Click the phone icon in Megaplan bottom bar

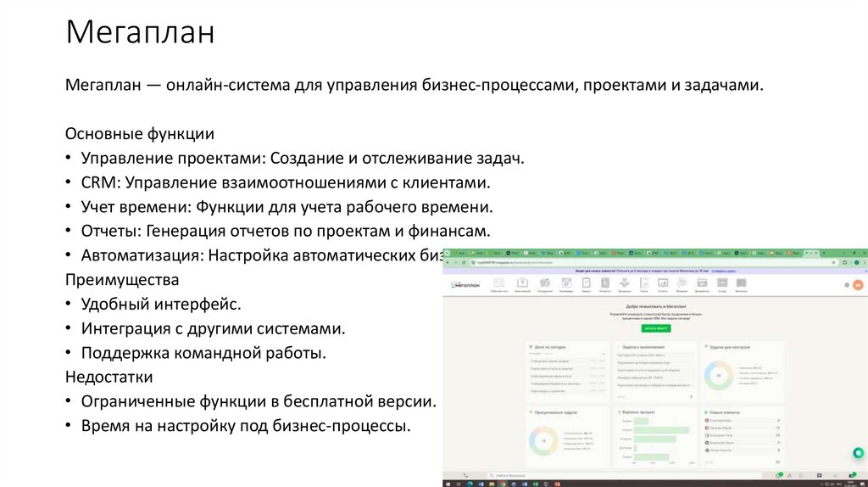point(465,475)
